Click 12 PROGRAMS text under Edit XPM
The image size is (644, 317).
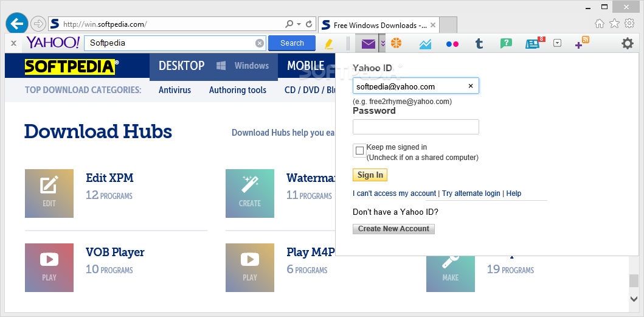tap(109, 195)
